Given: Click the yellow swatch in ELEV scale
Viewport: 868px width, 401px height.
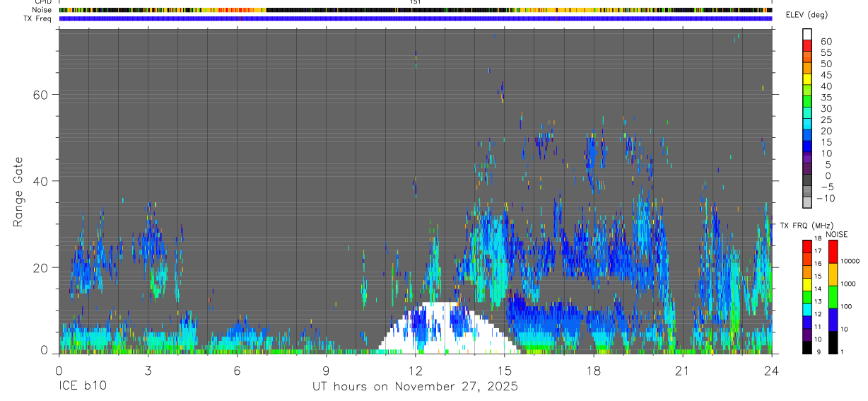Looking at the screenshot, I should [807, 79].
